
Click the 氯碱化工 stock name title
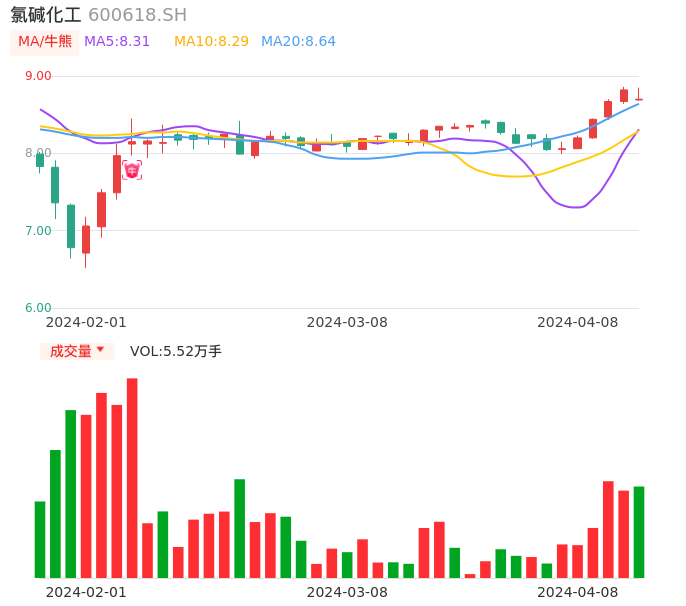click(x=46, y=15)
